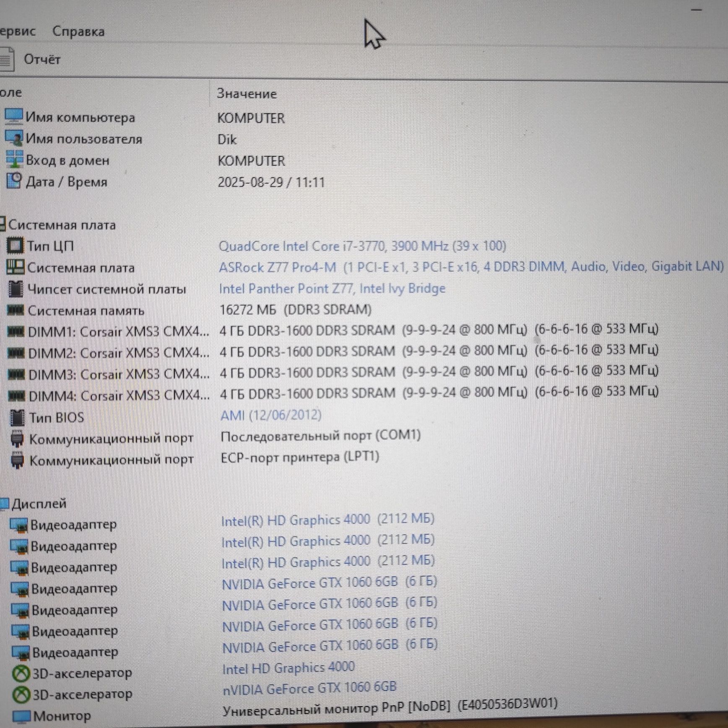The width and height of the screenshot is (728, 728).
Task: Click the Чипсет системной платы icon
Action: (x=16, y=289)
